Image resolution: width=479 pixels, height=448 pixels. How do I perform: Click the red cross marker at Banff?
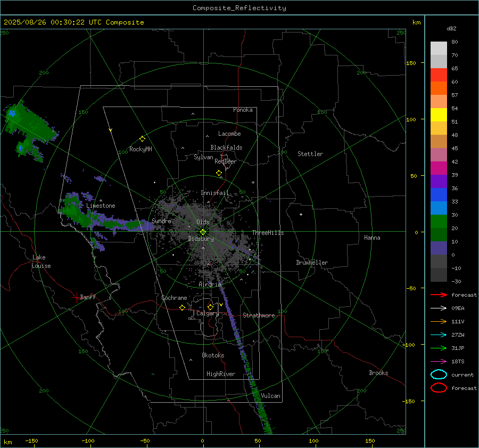coord(76,297)
